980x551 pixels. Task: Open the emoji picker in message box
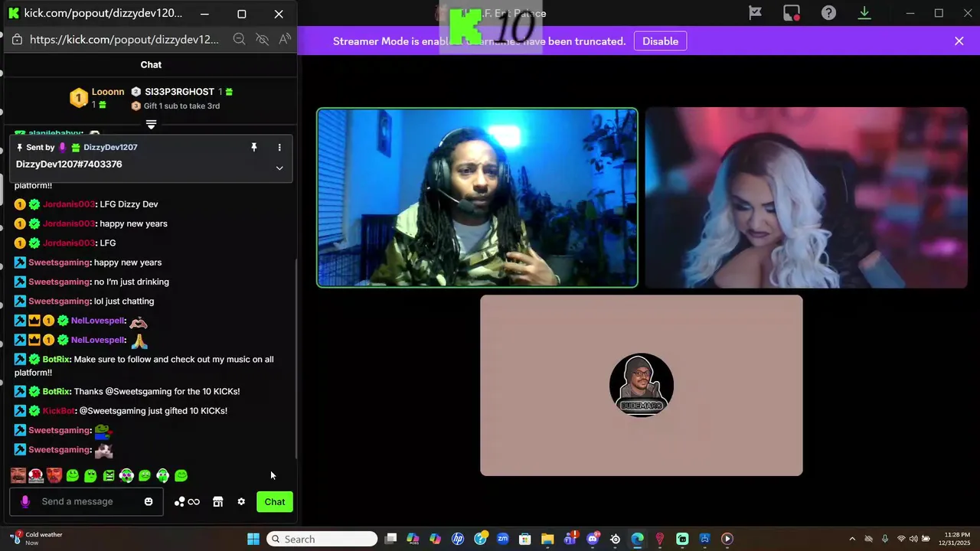[149, 501]
